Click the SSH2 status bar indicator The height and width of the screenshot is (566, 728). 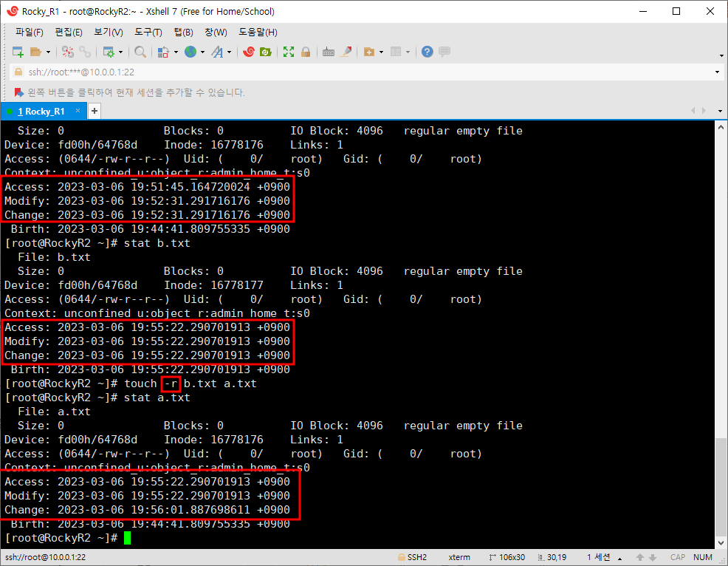click(x=412, y=557)
